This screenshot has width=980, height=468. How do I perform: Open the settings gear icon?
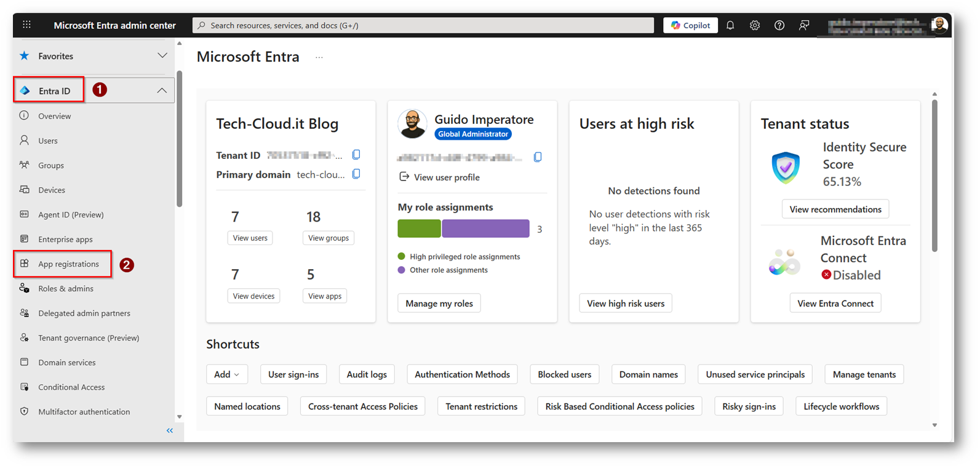(x=755, y=25)
